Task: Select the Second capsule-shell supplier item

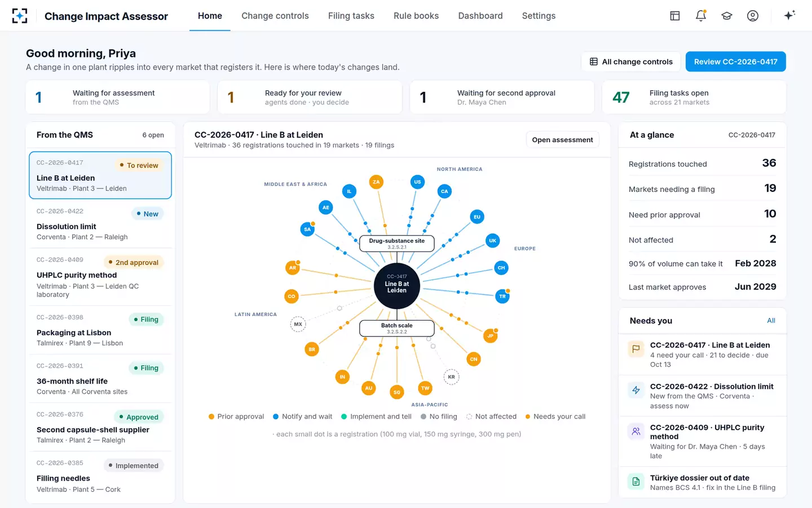Action: pyautogui.click(x=100, y=427)
